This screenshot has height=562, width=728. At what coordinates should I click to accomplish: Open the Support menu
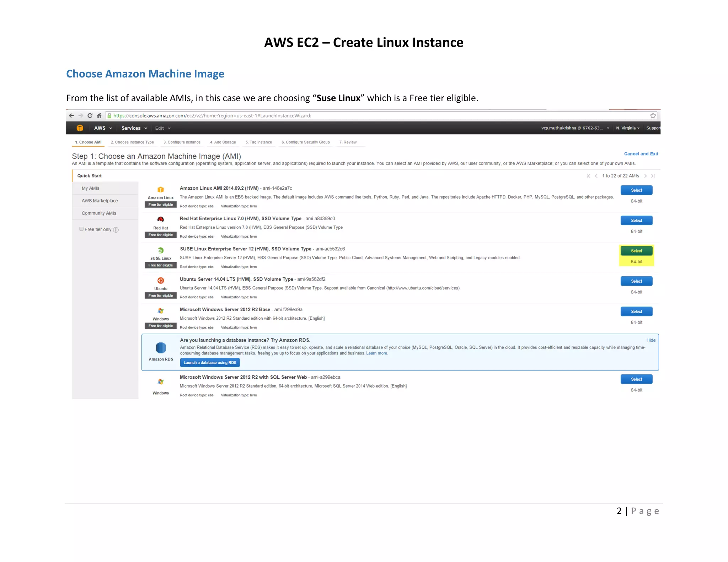(x=653, y=128)
